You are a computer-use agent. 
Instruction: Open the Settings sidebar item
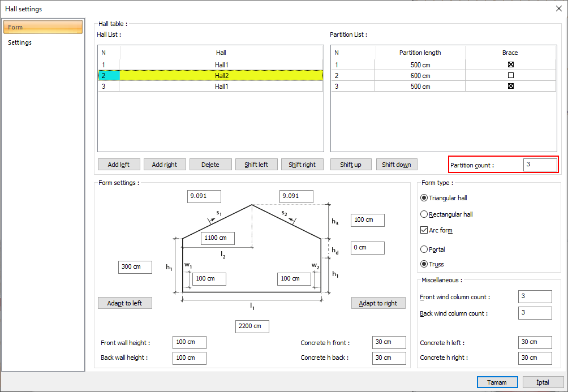pyautogui.click(x=20, y=42)
